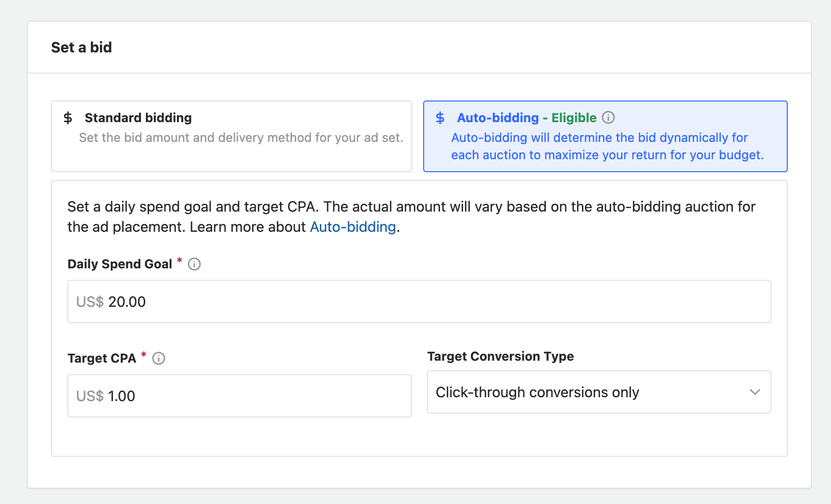Click the US$ prefix in Target CPA
The image size is (831, 504).
click(90, 396)
